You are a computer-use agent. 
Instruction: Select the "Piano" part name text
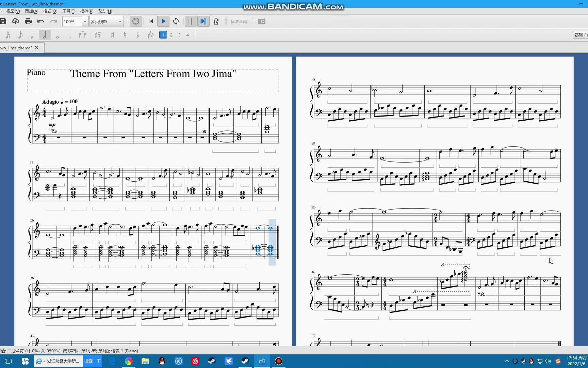36,72
